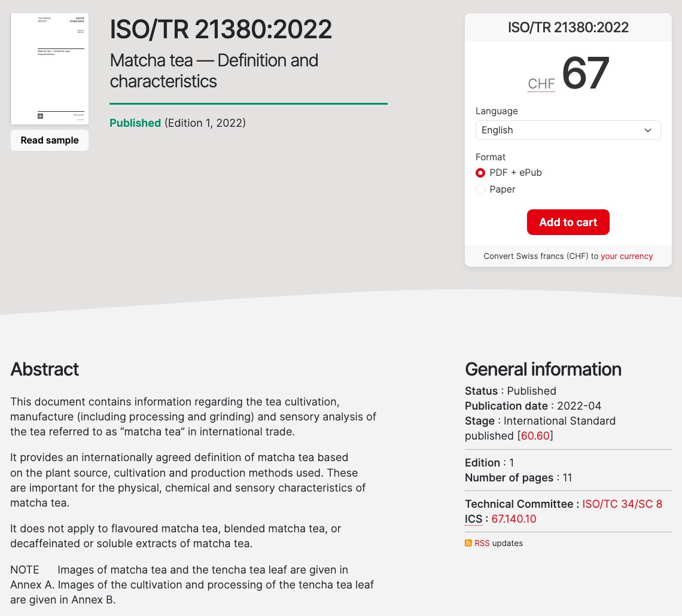Image resolution: width=682 pixels, height=616 pixels.
Task: Click the paragraph starting 'It provides an internationally'
Action: pos(188,480)
